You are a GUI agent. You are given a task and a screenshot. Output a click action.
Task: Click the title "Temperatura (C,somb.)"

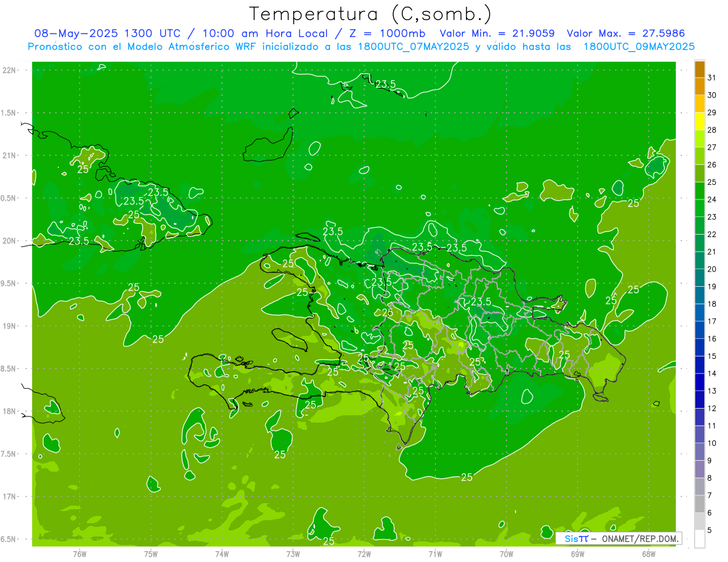(370, 14)
